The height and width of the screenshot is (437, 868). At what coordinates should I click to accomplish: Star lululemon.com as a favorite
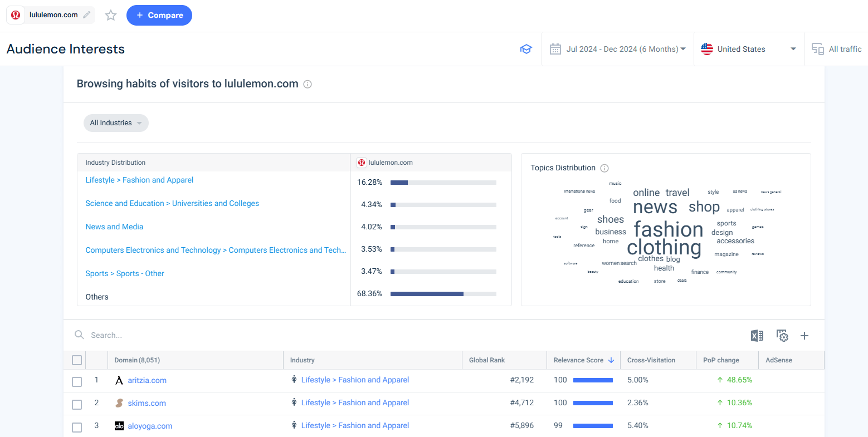(x=111, y=16)
